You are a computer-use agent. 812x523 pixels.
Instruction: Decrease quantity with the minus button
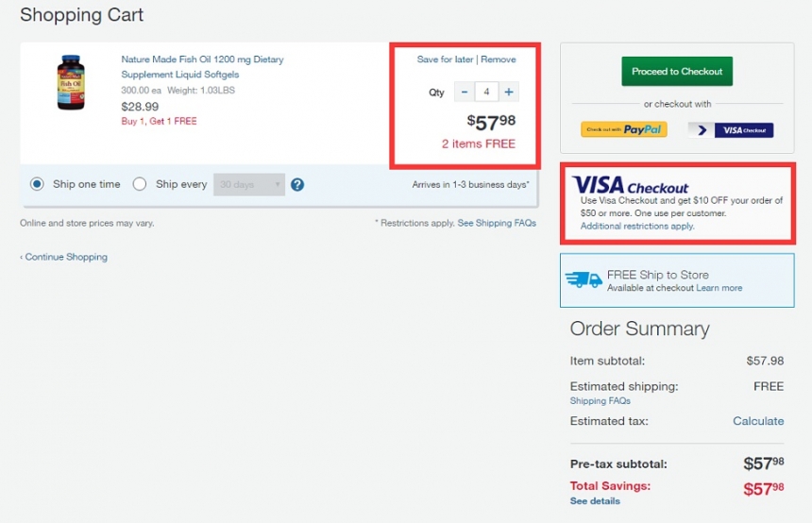click(465, 93)
